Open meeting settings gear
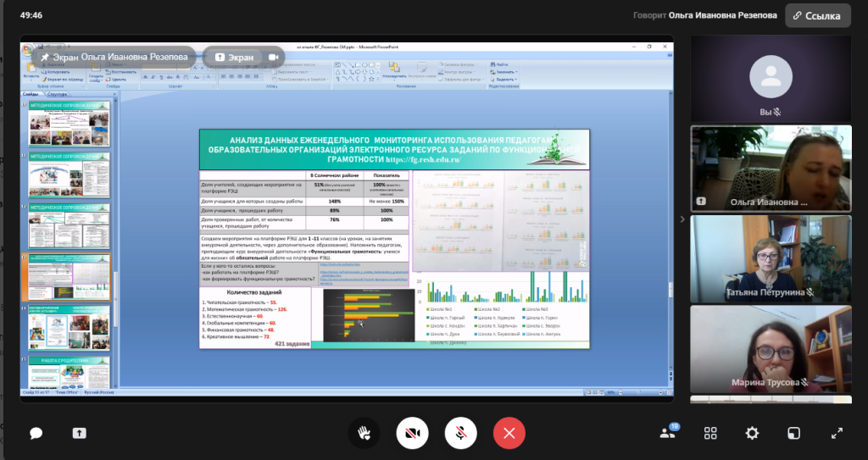 752,433
